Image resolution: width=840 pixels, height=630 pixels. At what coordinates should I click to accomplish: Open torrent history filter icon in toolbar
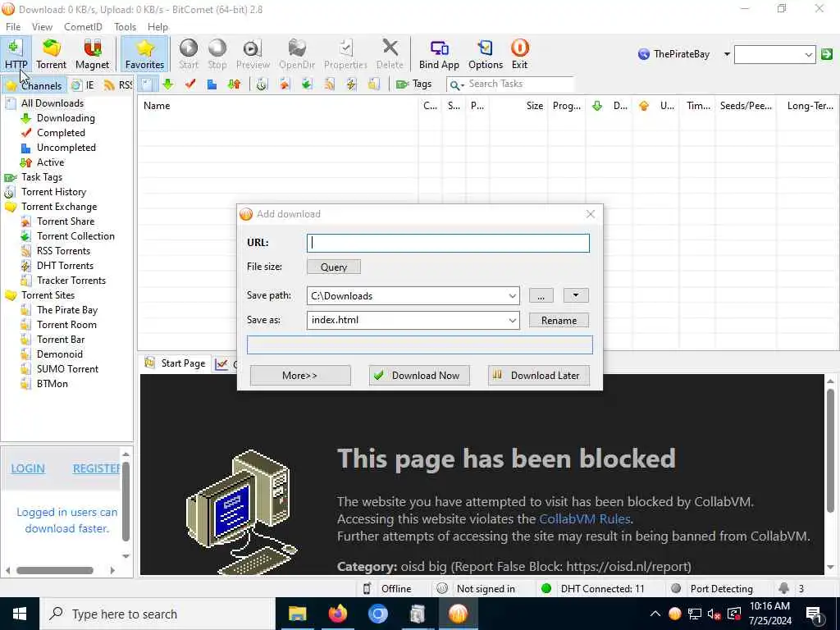262,84
